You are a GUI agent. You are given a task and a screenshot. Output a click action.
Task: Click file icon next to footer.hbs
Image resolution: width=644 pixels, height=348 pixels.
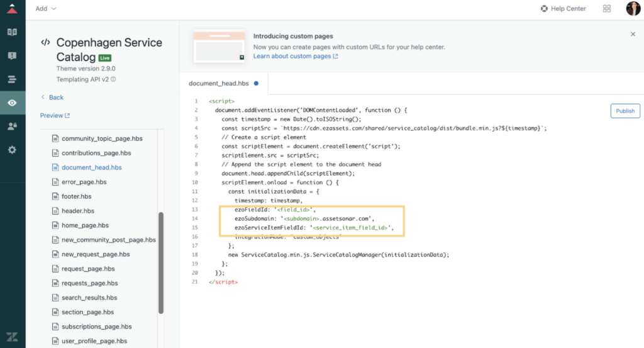pos(55,196)
